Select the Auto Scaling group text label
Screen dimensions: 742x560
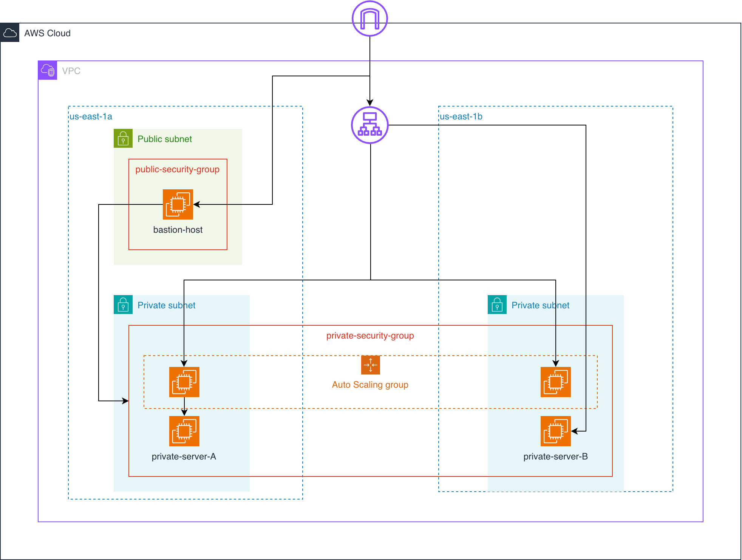click(370, 385)
